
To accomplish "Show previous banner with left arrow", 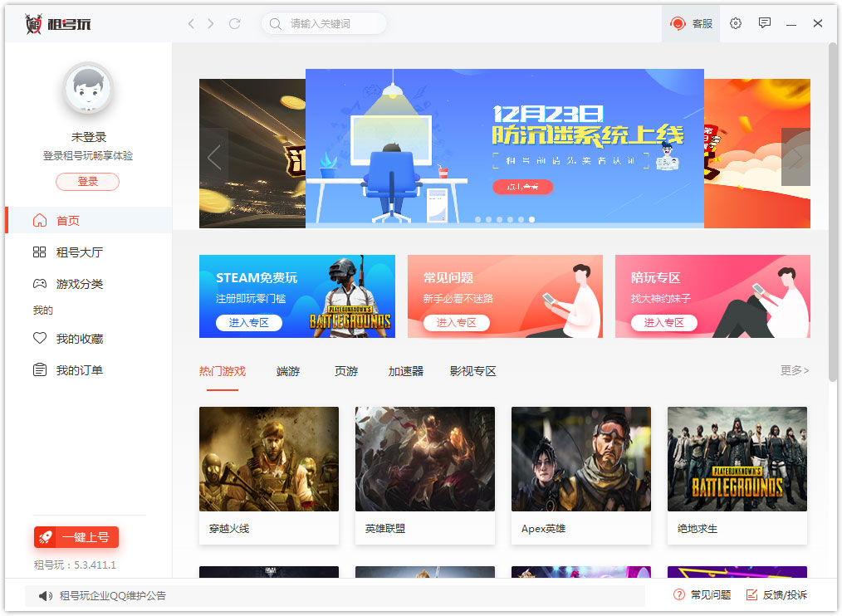I will (x=214, y=157).
